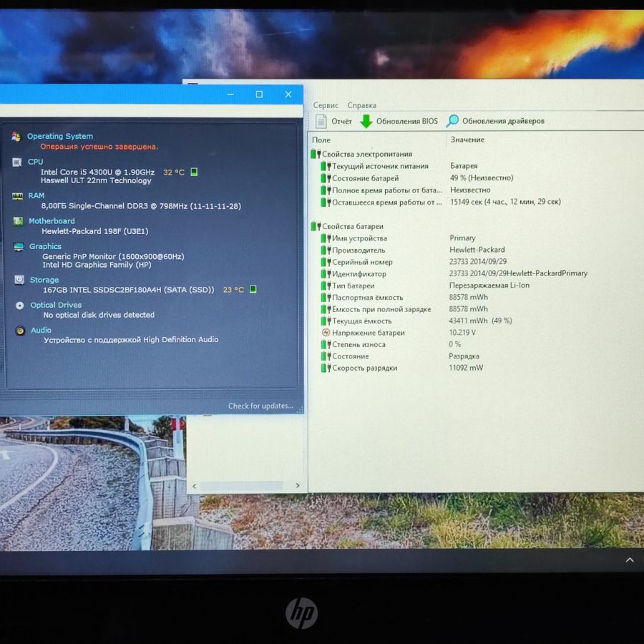Click the green SSD temperature indicator
The height and width of the screenshot is (644, 644).
pos(253,289)
